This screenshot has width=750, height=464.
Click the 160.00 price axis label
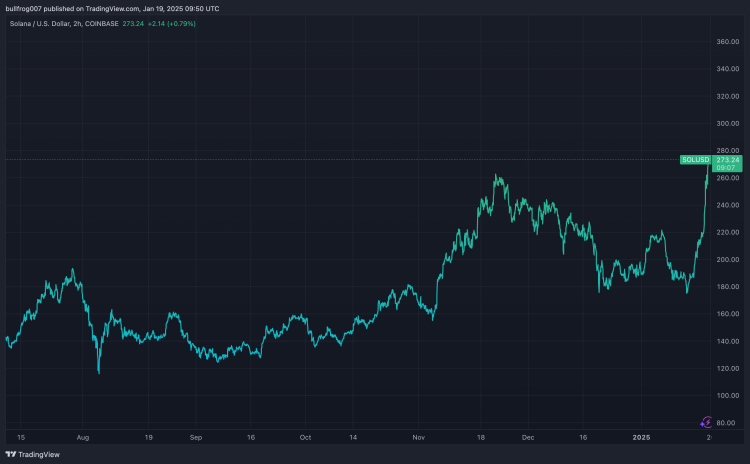(x=728, y=314)
